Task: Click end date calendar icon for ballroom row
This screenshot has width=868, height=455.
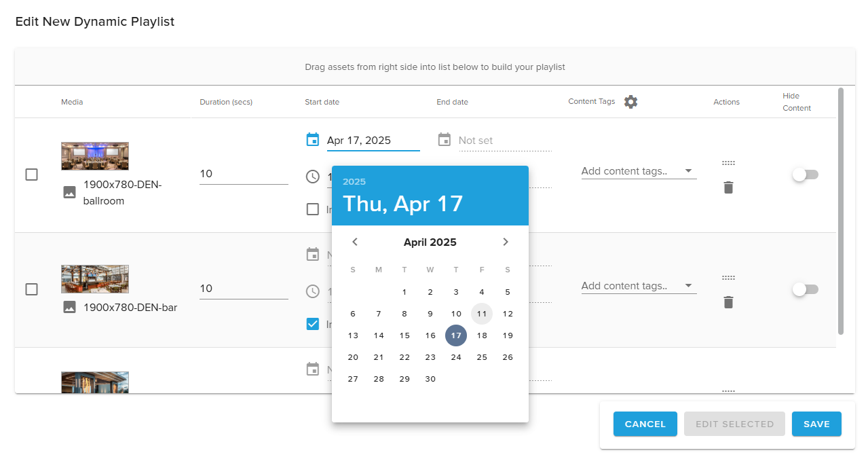Action: pyautogui.click(x=445, y=140)
